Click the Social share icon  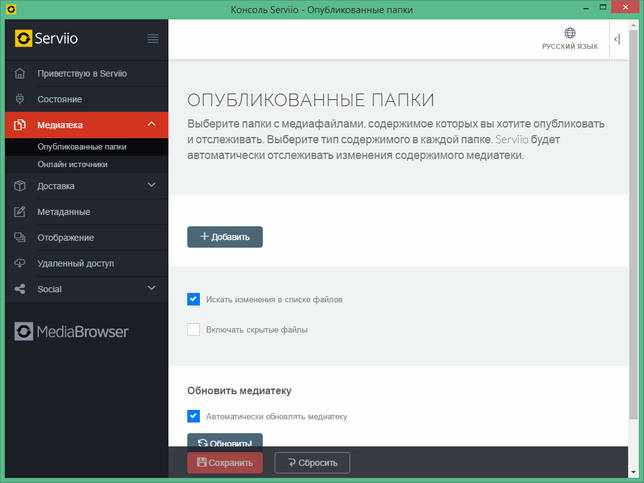tap(20, 289)
